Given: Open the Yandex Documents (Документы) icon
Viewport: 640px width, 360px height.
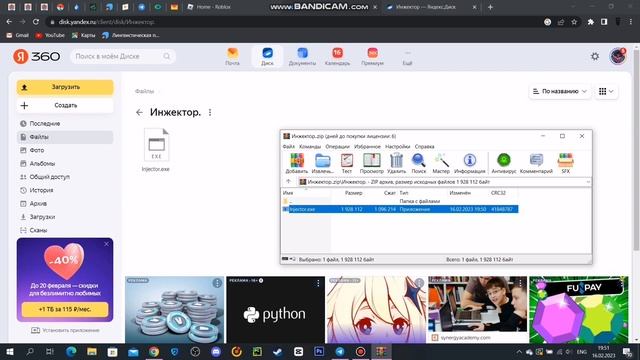Looking at the screenshot, I should coord(302,56).
